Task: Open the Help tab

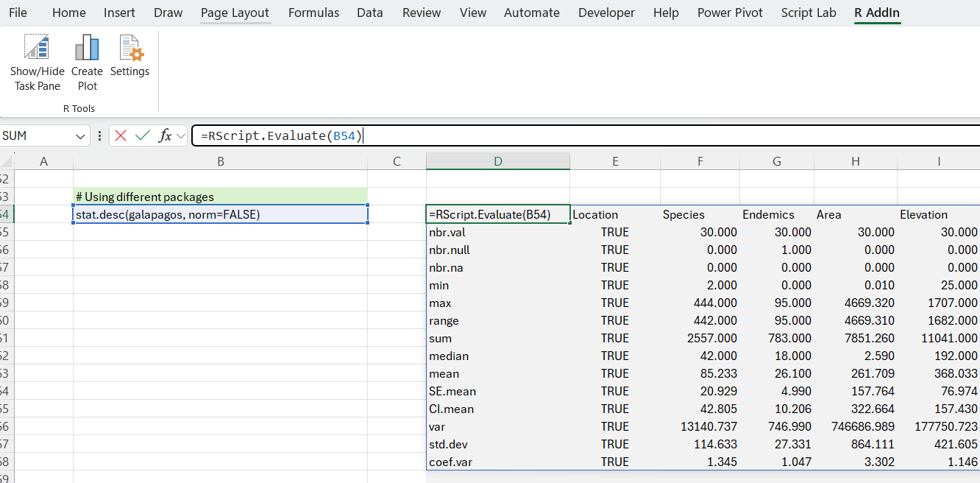Action: coord(666,13)
